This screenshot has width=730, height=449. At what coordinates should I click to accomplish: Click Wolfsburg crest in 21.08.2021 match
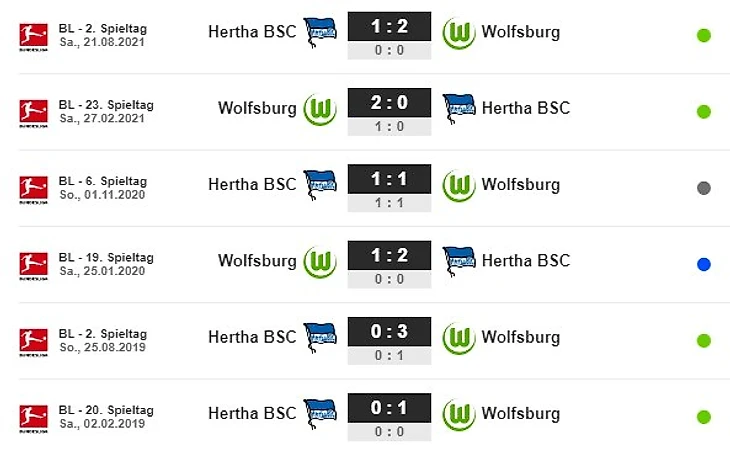[x=459, y=32]
